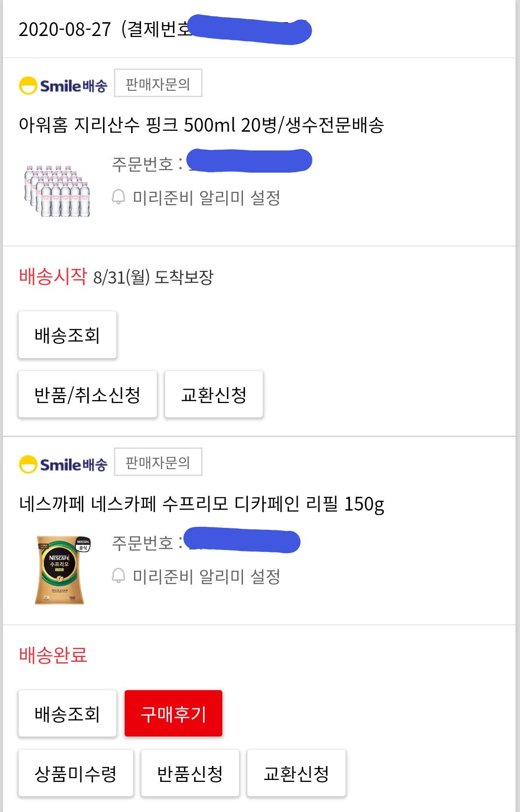The width and height of the screenshot is (520, 812).
Task: Enable 미리준비 알리미 설정 for Nescafe order
Action: coord(206,576)
